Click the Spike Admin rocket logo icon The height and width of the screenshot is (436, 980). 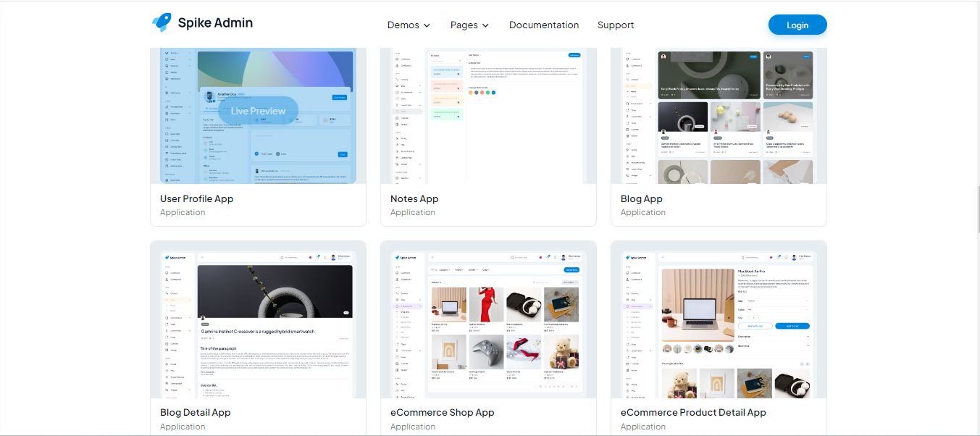pyautogui.click(x=162, y=22)
